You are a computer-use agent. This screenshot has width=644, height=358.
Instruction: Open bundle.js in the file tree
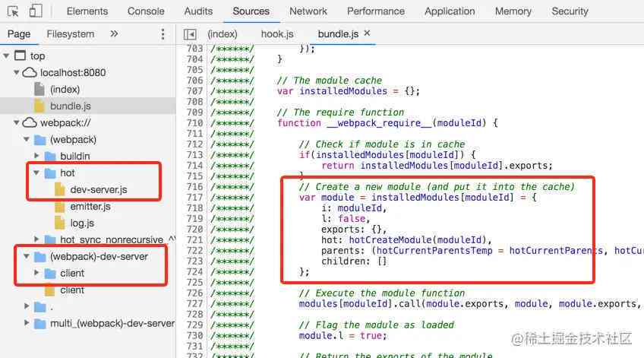70,106
